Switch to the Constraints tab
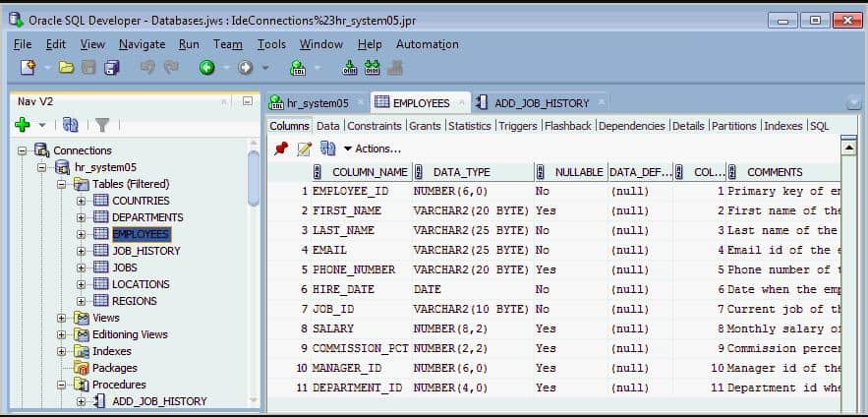 (375, 126)
